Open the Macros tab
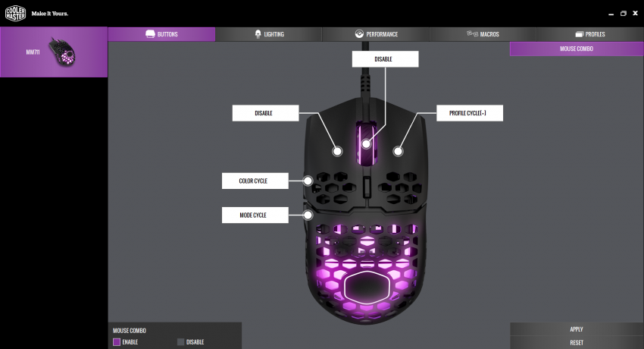 coord(483,34)
